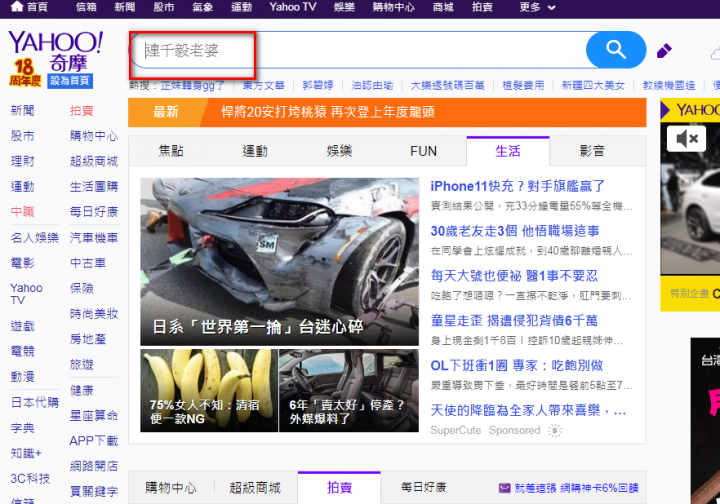
Task: Click the Yahoo! 奇摩 logo
Action: pyautogui.click(x=56, y=52)
